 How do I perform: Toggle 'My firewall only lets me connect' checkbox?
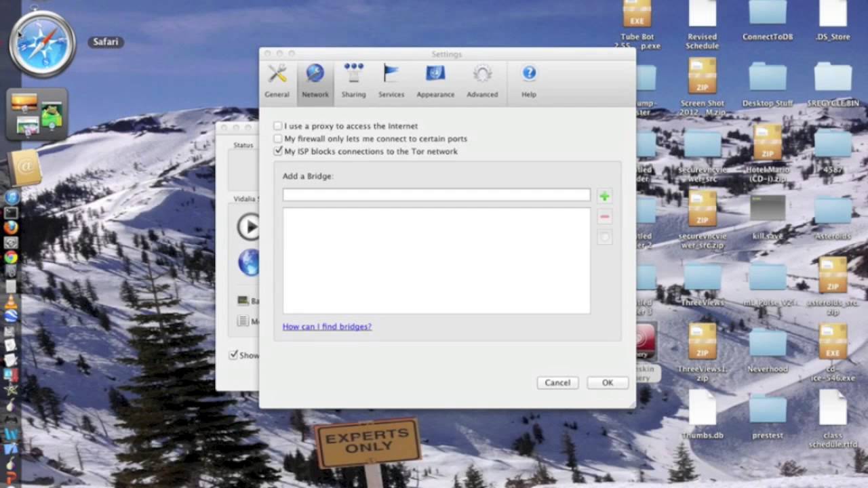278,138
